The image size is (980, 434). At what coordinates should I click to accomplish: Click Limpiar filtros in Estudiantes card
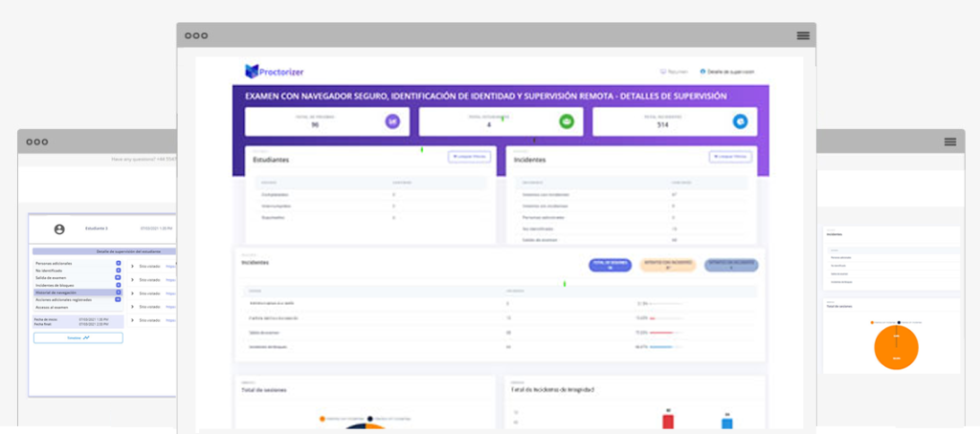coord(469,157)
